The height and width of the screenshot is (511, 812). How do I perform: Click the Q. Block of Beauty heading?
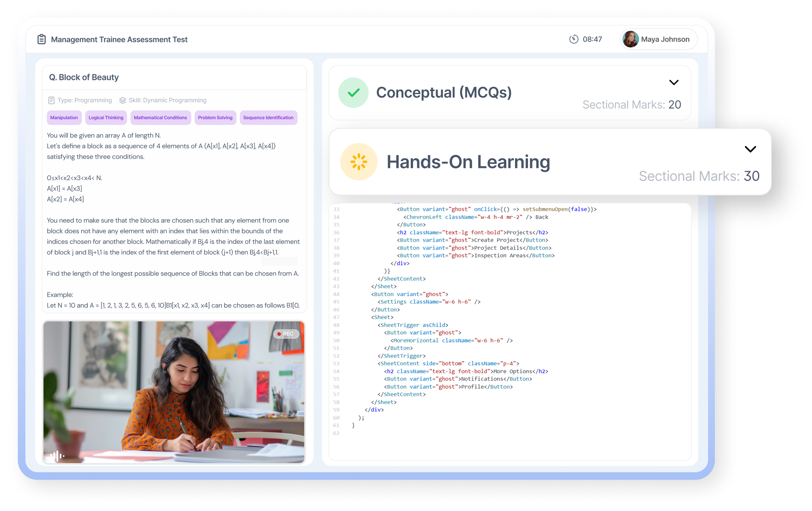click(84, 77)
